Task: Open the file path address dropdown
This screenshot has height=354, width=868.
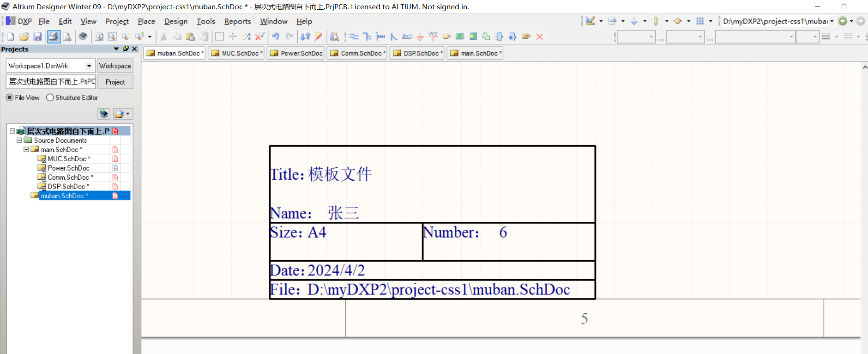Action: tap(832, 21)
